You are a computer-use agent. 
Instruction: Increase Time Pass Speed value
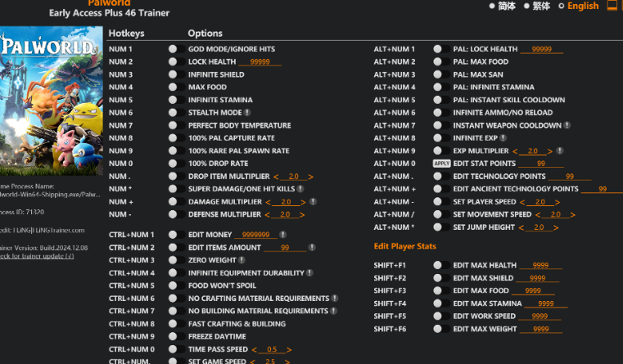[289, 350]
